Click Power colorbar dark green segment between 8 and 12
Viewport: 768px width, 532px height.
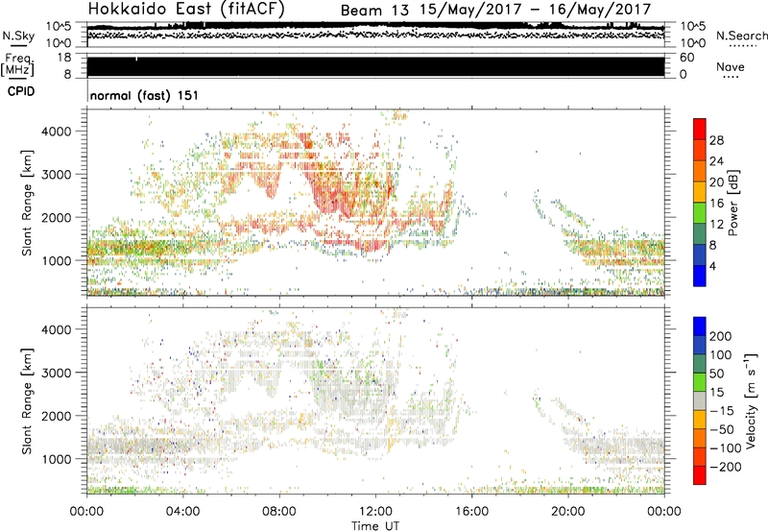coord(700,234)
